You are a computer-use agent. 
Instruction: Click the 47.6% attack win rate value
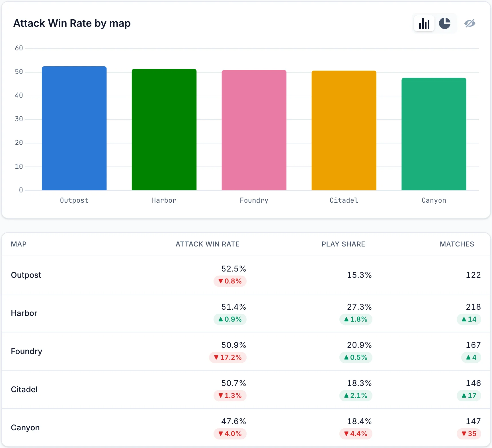coord(234,421)
